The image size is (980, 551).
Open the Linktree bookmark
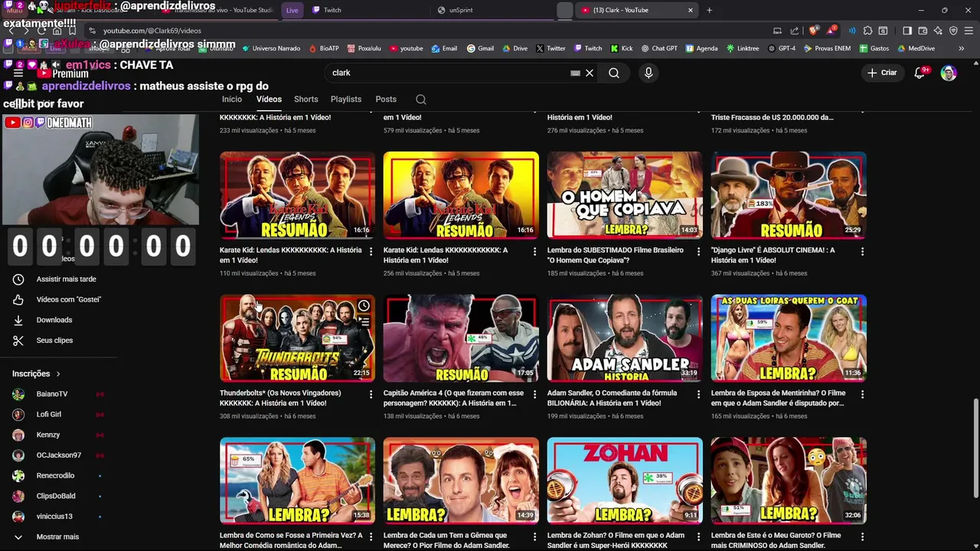742,48
